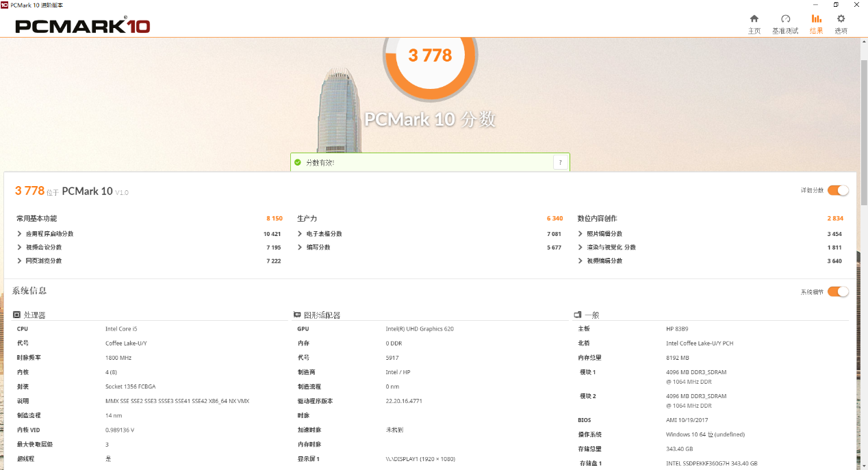The height and width of the screenshot is (470, 868).
Task: Click the 模块 1 memory label
Action: tap(588, 372)
